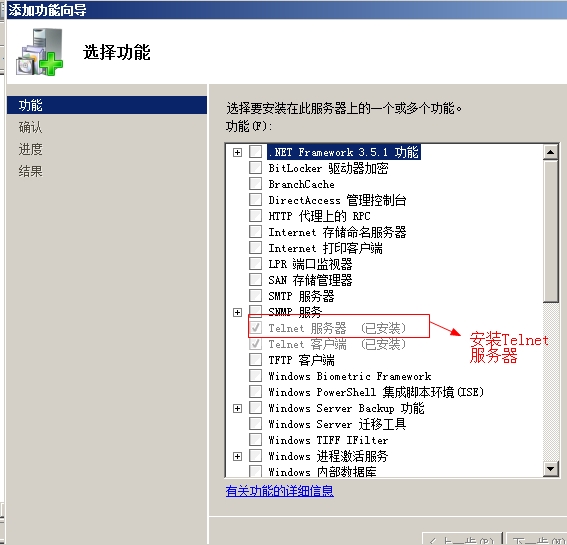Click the feature list scrollbar thumb
567x545 pixels.
550,231
